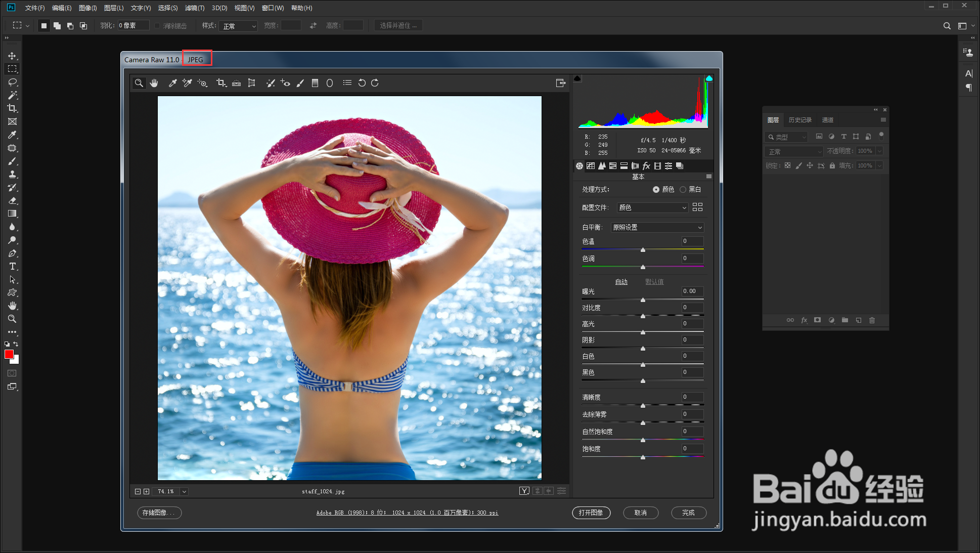
Task: Select the Camera Raw White Balance eyedropper
Action: [x=172, y=83]
